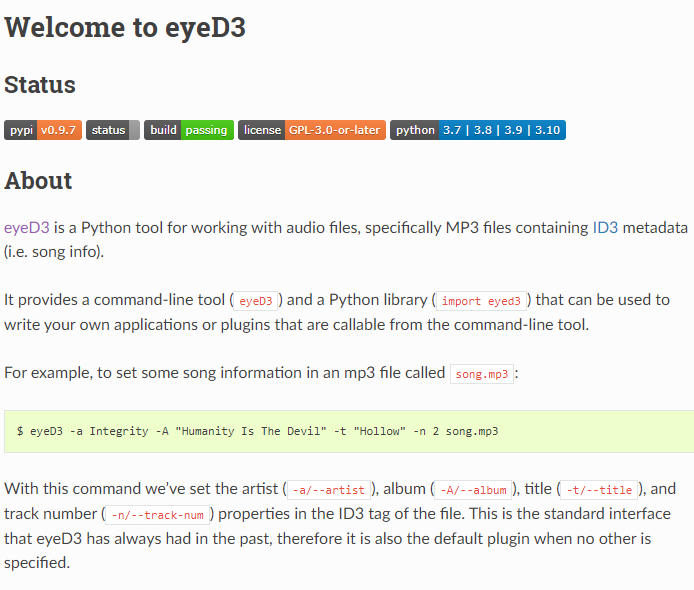Viewport: 694px width, 590px height.
Task: Click the About section heading
Action: tap(38, 181)
